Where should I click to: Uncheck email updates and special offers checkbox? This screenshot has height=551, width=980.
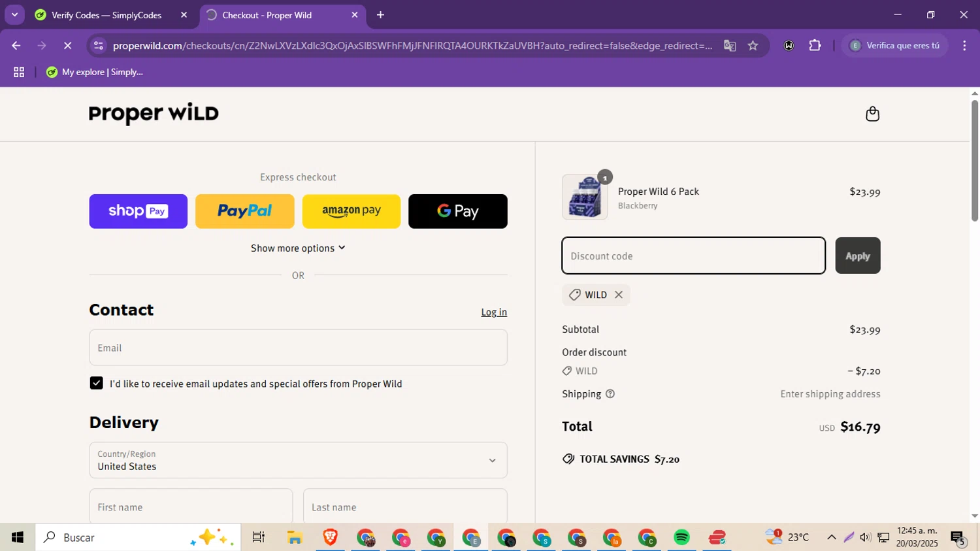point(97,384)
